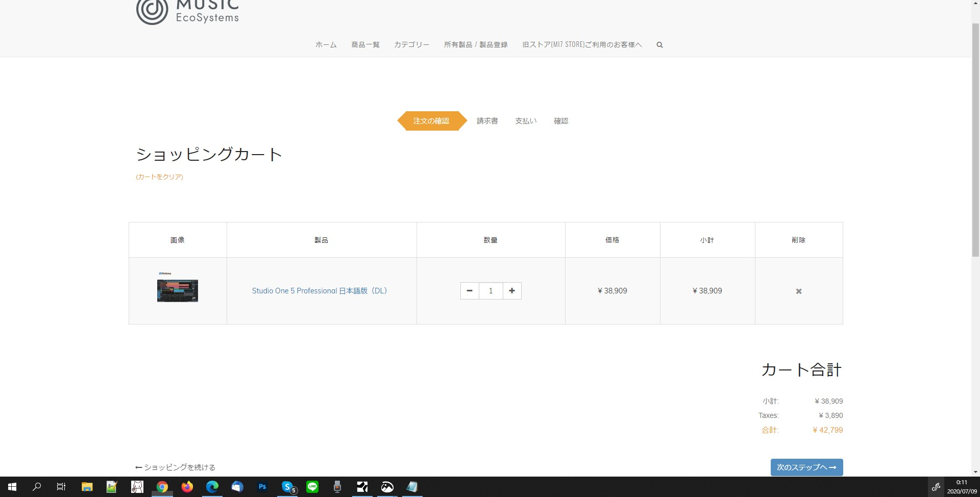The image size is (980, 497).
Task: Select the 支払い step
Action: click(526, 121)
